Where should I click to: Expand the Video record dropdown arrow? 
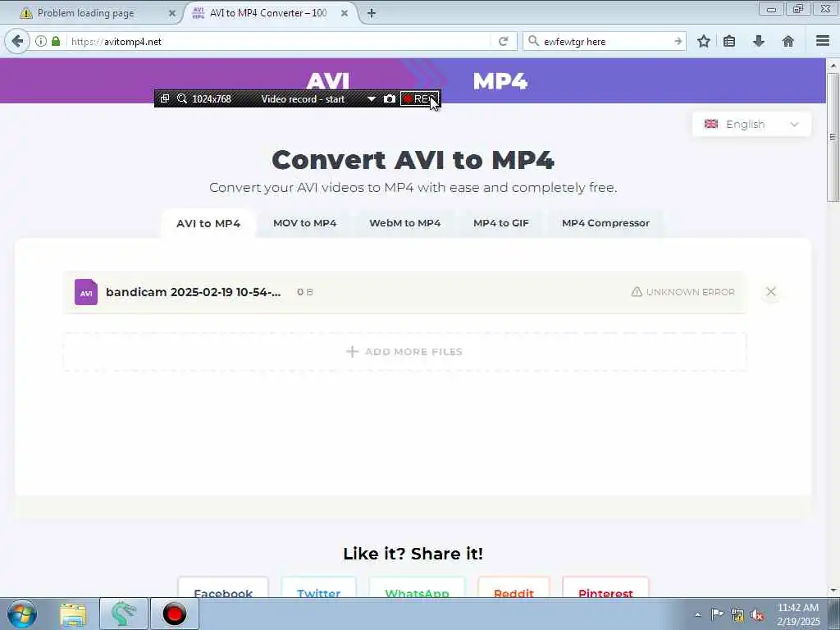[x=372, y=99]
